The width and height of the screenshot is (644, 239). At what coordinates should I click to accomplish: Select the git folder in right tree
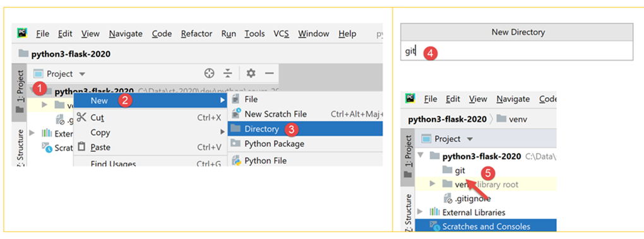coord(454,170)
